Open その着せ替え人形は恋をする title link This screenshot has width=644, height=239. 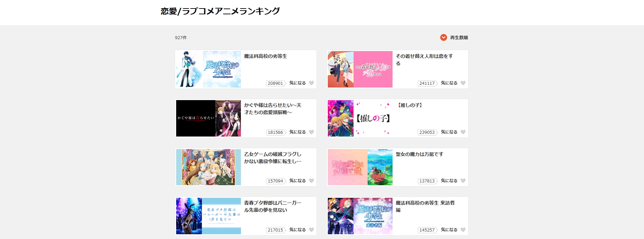pyautogui.click(x=424, y=60)
